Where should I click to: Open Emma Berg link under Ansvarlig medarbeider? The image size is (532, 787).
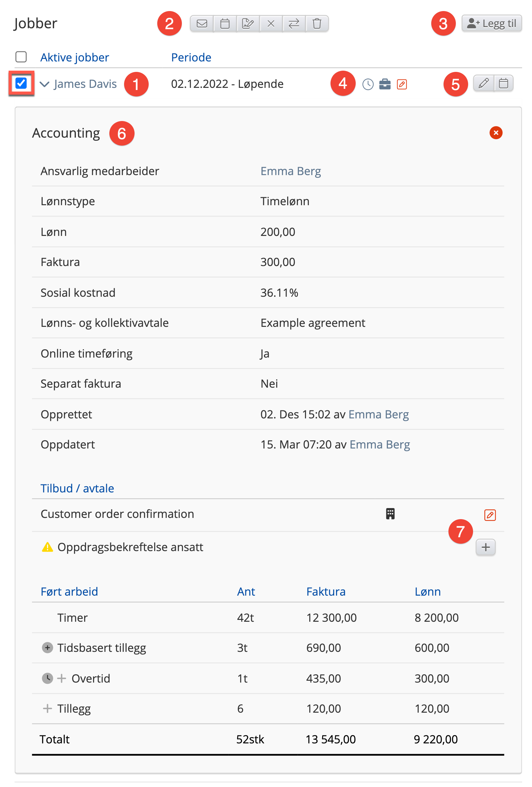pos(290,171)
